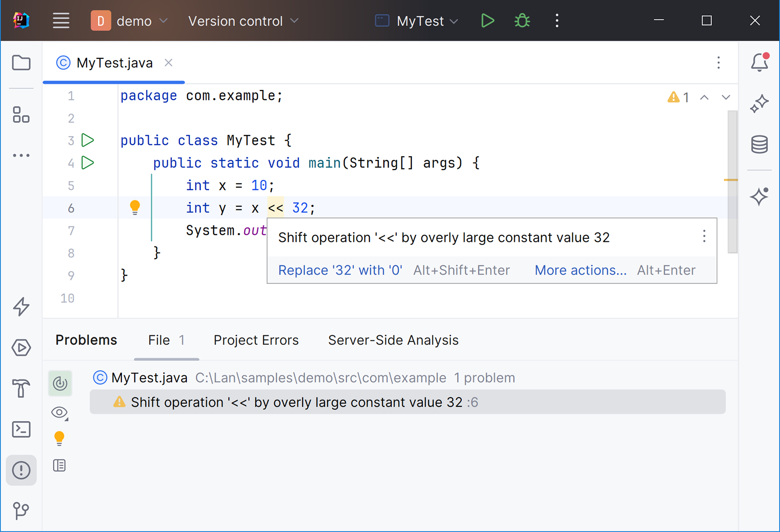This screenshot has height=532, width=780.
Task: Switch to the Server-Side Analysis tab
Action: pyautogui.click(x=393, y=340)
